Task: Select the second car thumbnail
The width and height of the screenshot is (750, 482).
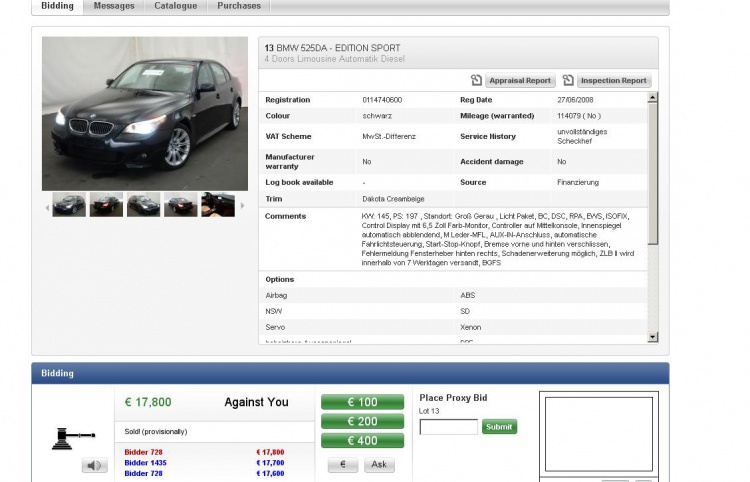Action: [106, 205]
